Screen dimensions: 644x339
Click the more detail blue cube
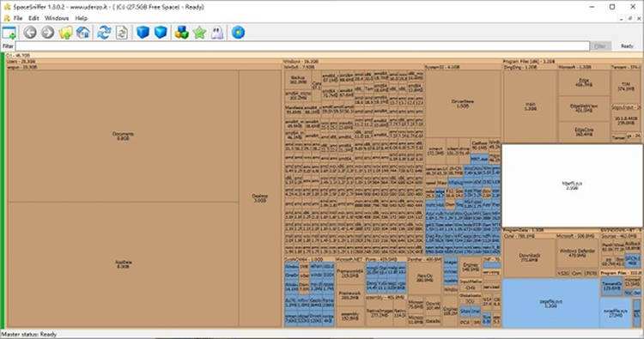(161, 33)
